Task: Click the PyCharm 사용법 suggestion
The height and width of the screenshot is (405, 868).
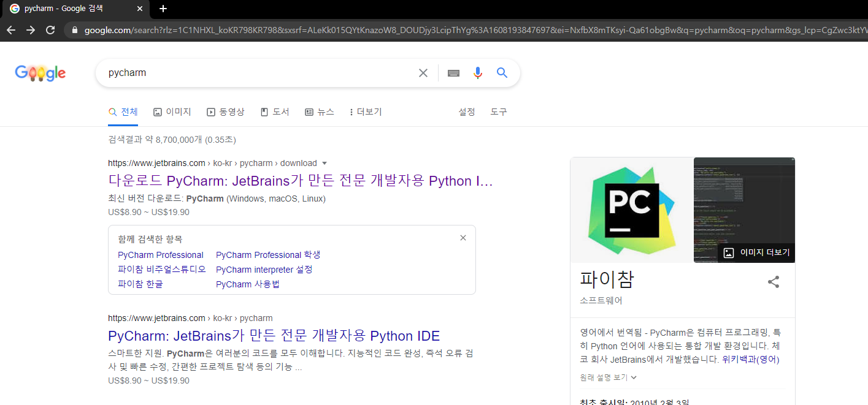Action: 248,284
